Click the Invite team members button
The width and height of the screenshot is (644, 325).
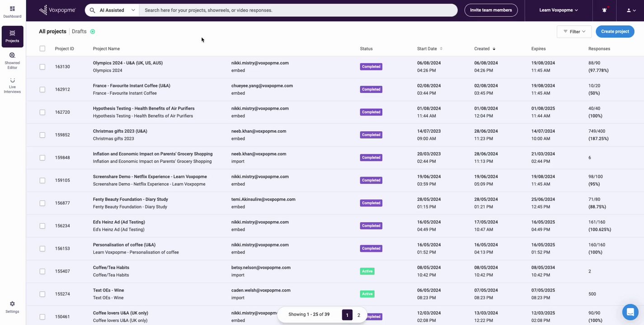(x=491, y=10)
